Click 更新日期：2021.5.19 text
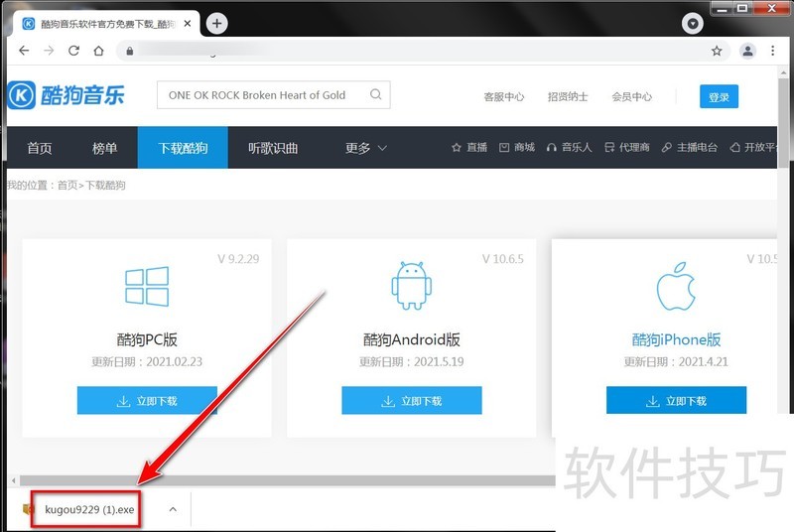 [x=411, y=362]
